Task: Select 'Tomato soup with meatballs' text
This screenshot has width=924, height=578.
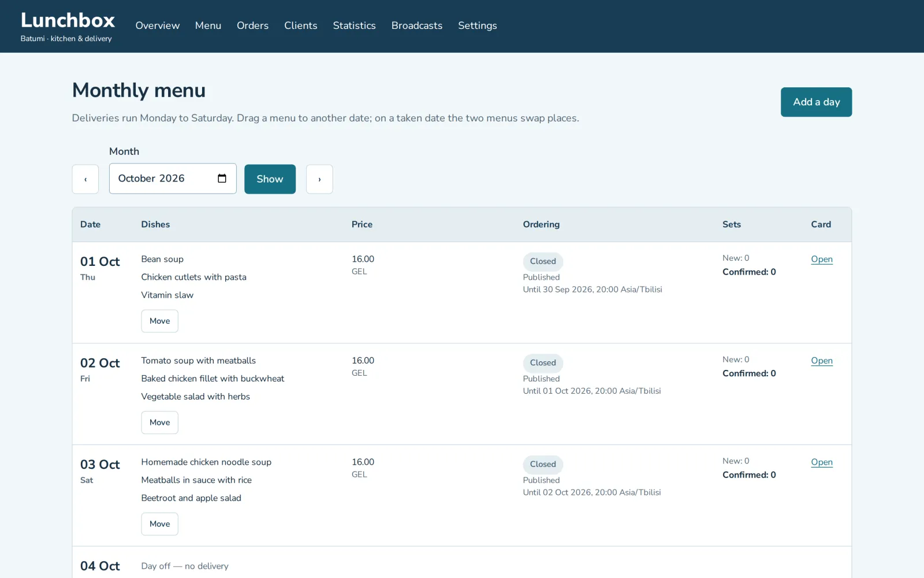Action: point(199,361)
